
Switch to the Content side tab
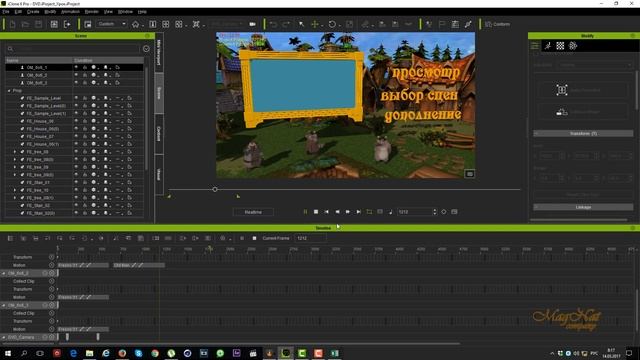coord(159,134)
